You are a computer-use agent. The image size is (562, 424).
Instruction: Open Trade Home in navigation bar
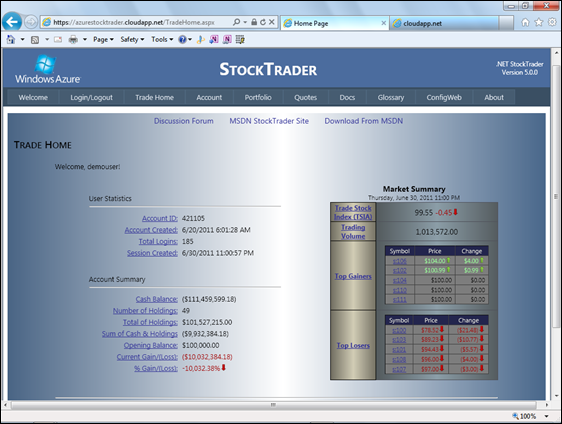[154, 97]
